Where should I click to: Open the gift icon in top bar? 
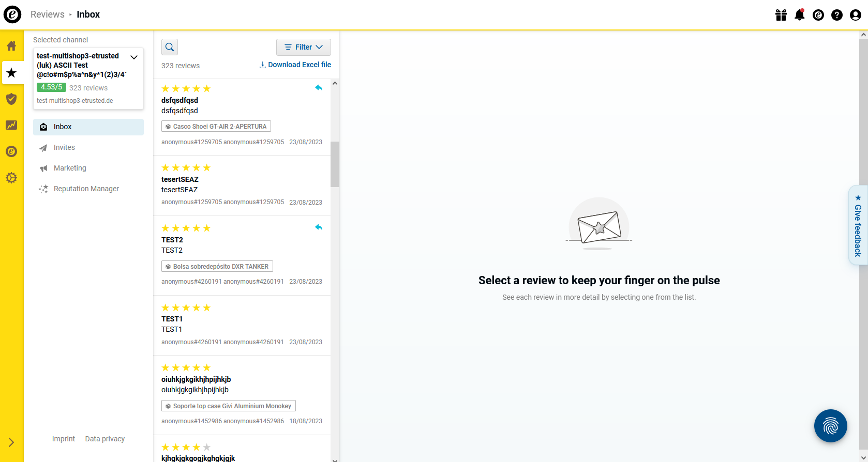point(781,15)
